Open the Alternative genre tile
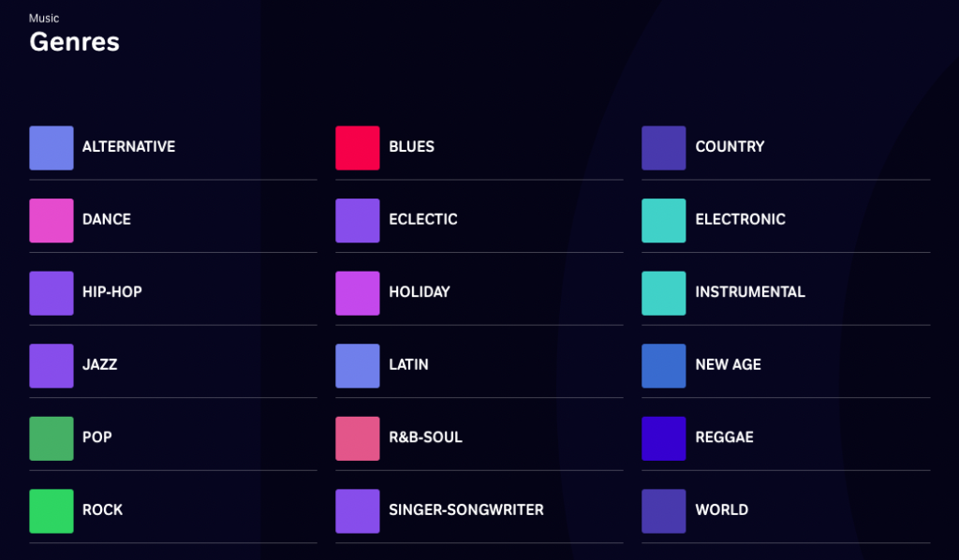959x560 pixels. [173, 148]
